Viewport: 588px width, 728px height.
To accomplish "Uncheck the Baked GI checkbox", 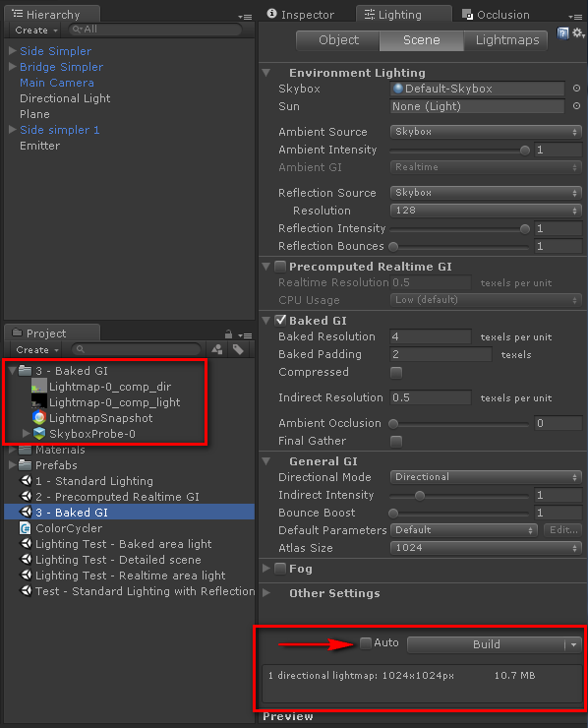I will pyautogui.click(x=280, y=320).
